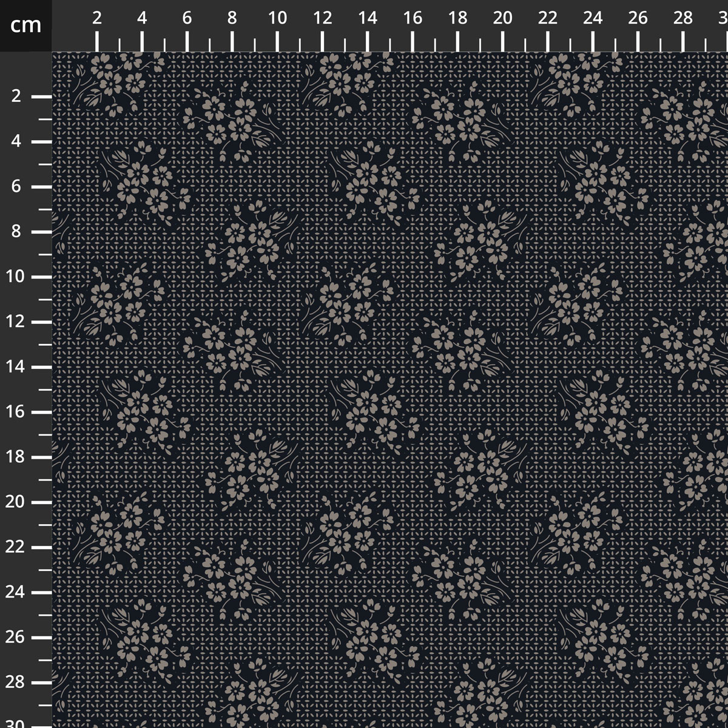Click the "16" mark on the vertical ruler

(x=16, y=412)
